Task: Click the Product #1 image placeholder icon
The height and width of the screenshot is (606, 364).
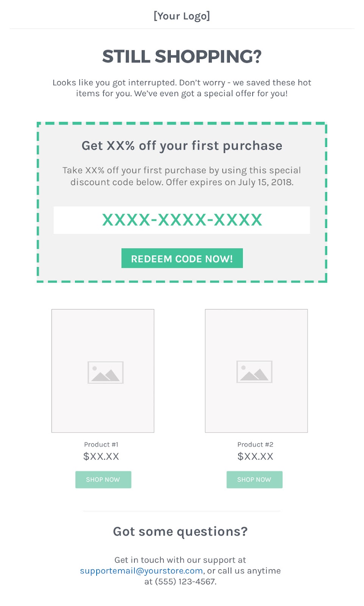Action: click(105, 372)
